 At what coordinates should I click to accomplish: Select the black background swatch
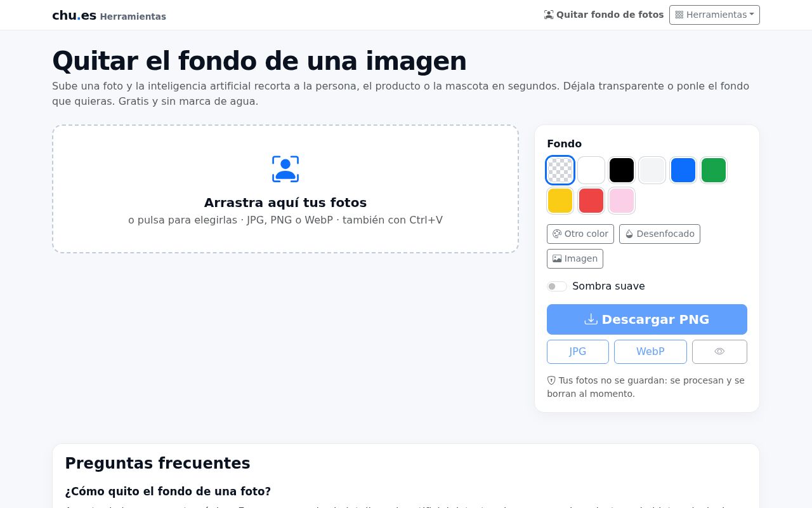[622, 170]
